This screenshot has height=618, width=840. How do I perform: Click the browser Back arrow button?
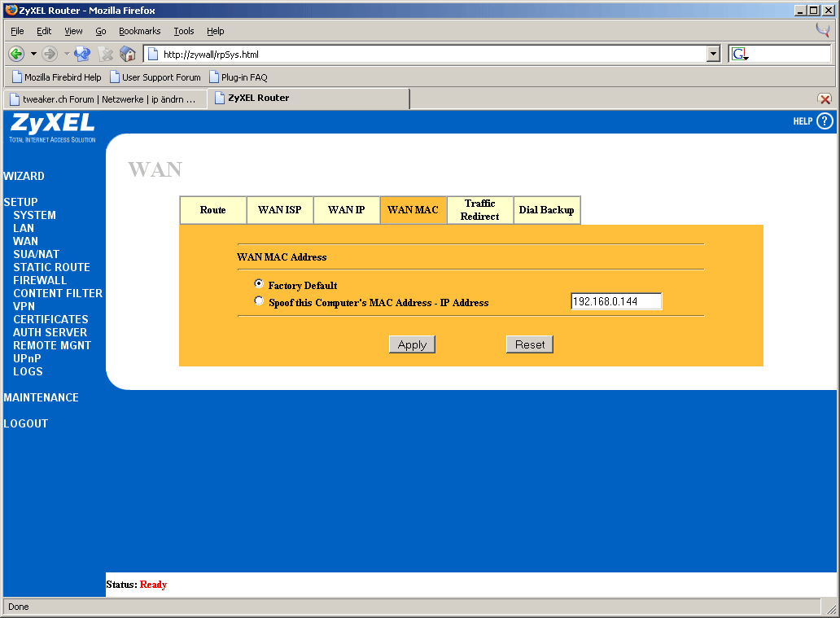[16, 54]
